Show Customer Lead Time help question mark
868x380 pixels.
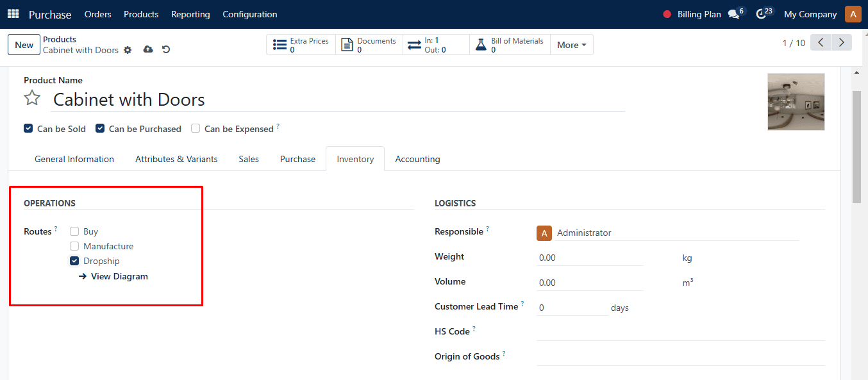click(x=522, y=304)
